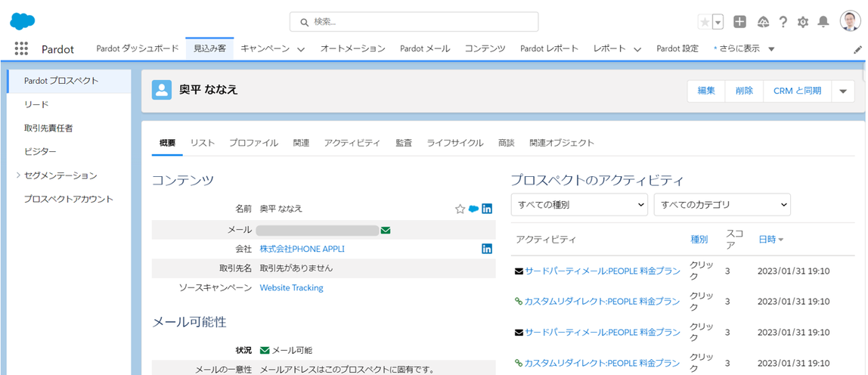Screen dimensions: 868x375
Task: Click envelope icon of second サードパーティメール activity
Action: 519,333
